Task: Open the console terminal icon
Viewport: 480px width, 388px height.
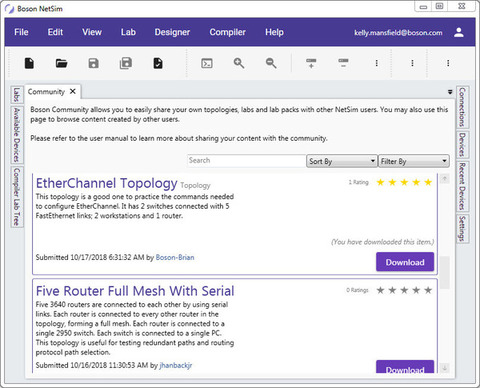Action: tap(207, 63)
